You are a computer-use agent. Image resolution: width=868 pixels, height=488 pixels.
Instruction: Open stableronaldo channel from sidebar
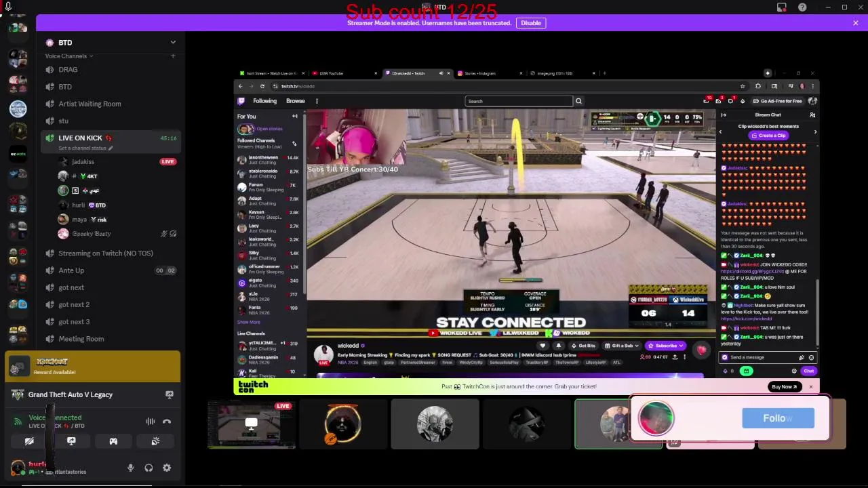[x=269, y=174]
